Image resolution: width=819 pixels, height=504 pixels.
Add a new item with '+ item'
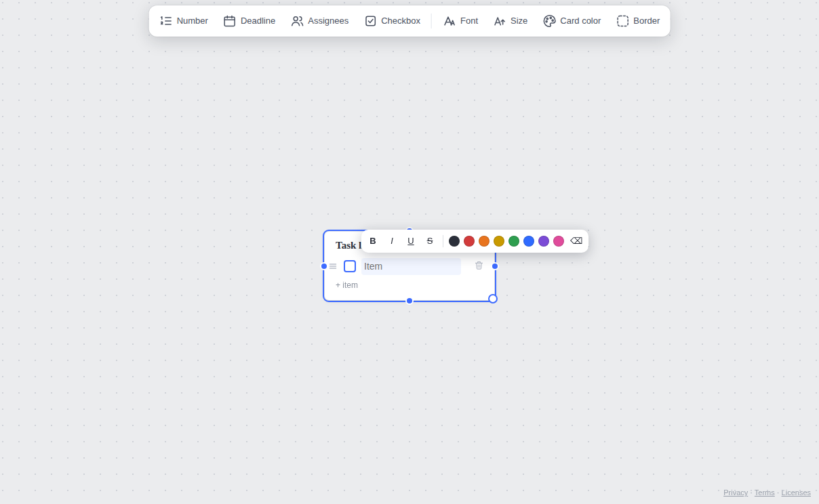pyautogui.click(x=346, y=285)
